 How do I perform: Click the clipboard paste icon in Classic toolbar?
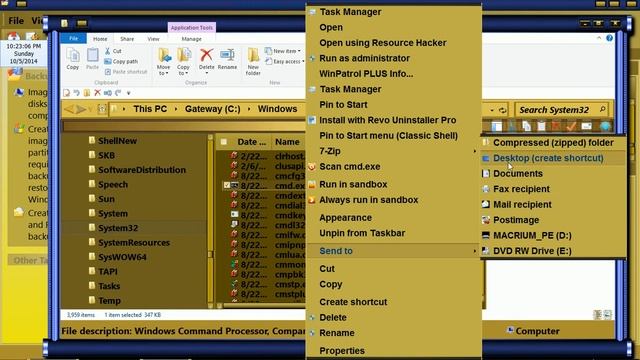(541, 126)
